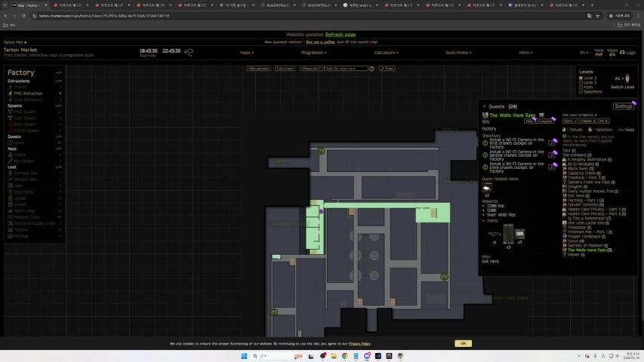This screenshot has width=644, height=362.
Task: Check the Basement level checkbox
Action: (x=581, y=91)
